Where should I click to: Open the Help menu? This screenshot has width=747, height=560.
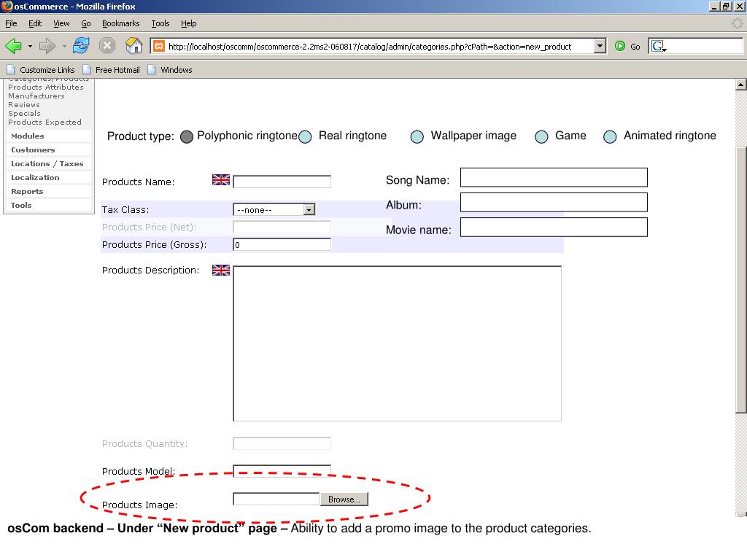coord(189,23)
